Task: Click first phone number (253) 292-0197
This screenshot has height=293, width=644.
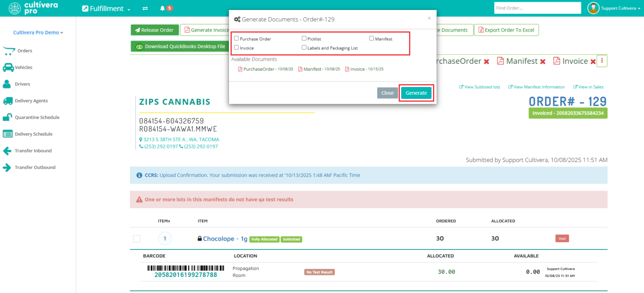Action: click(x=159, y=146)
